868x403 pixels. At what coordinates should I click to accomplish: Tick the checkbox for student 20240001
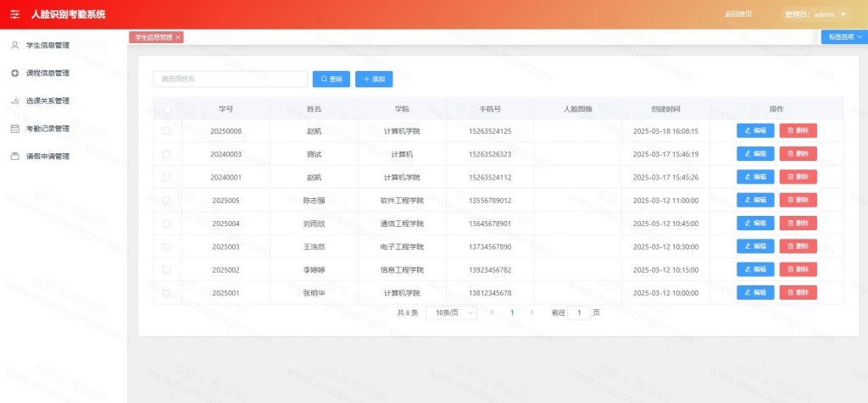click(x=167, y=178)
